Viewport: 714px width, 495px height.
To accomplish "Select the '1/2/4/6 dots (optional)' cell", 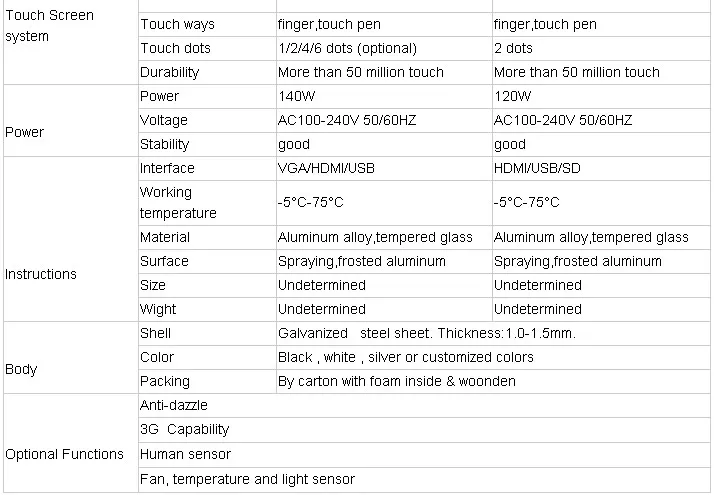I will tap(384, 48).
